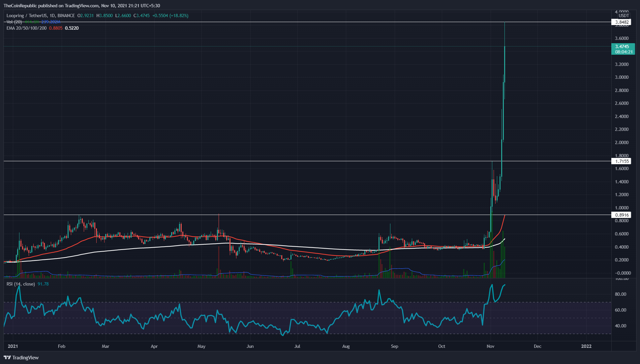Open the BINANCE exchange selector
Screen dimensions: 640x364
coord(66,15)
